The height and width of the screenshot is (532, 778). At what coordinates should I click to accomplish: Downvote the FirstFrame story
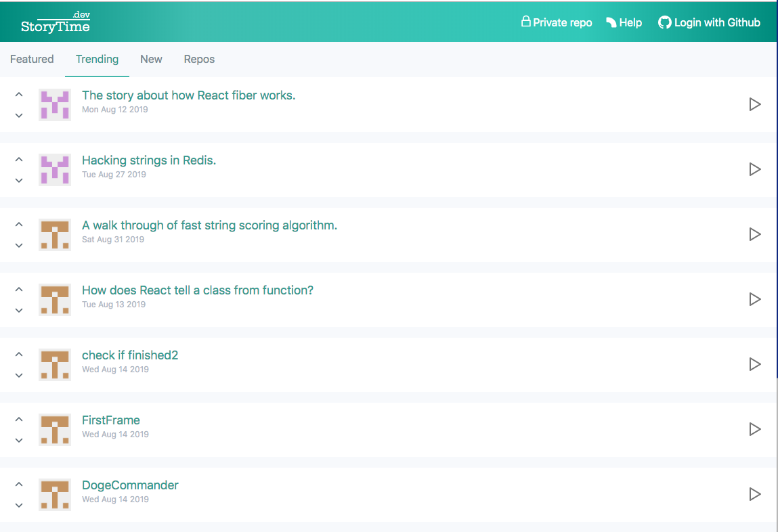(19, 440)
